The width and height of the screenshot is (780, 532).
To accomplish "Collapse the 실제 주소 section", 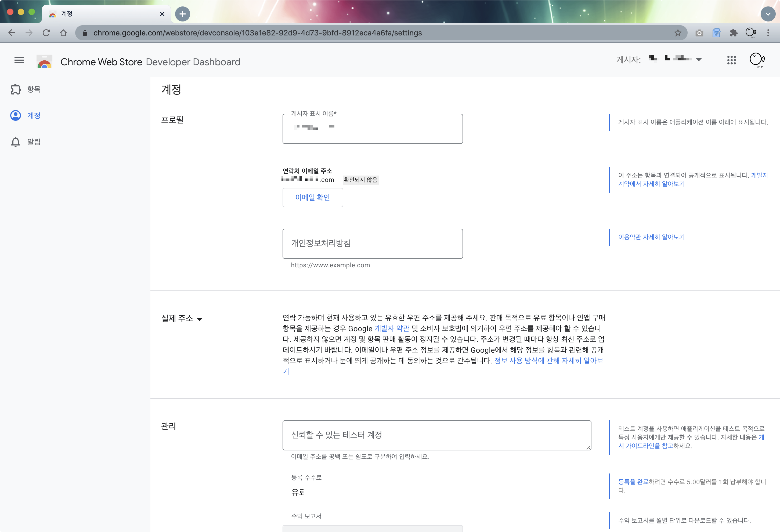I will [199, 319].
